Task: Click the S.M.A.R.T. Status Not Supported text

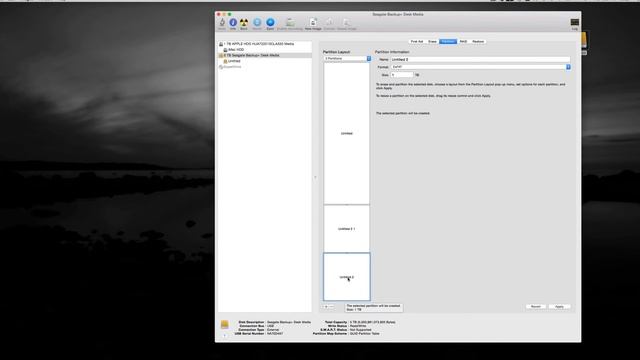Action: (x=360, y=330)
